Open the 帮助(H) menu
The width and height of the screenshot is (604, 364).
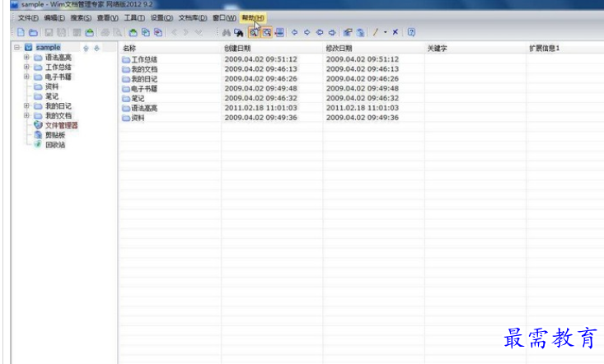pyautogui.click(x=253, y=17)
